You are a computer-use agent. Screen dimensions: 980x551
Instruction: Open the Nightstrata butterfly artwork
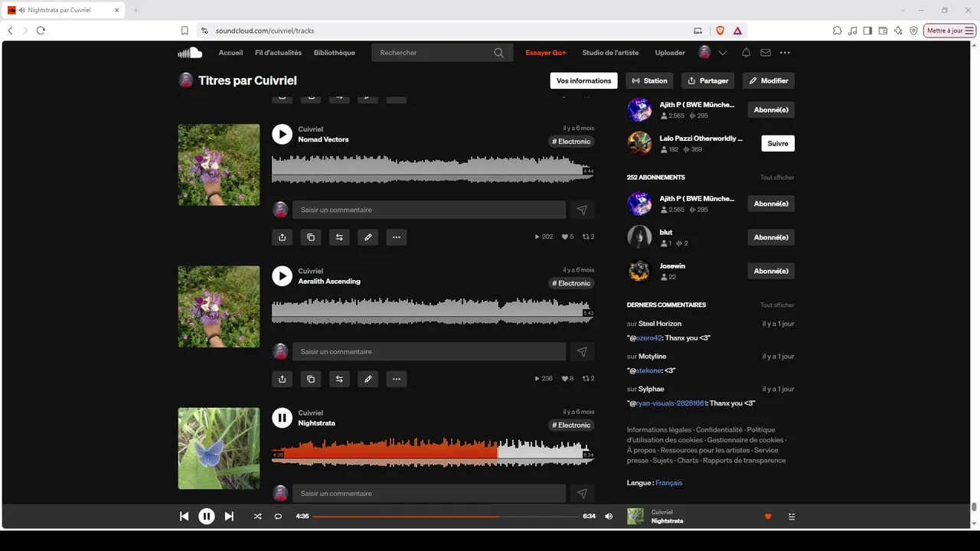(219, 448)
